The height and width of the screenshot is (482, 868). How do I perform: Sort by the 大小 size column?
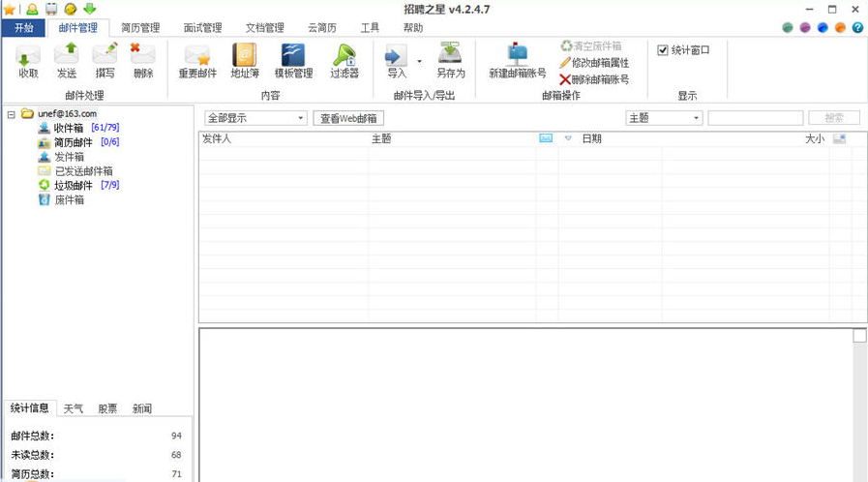(815, 138)
